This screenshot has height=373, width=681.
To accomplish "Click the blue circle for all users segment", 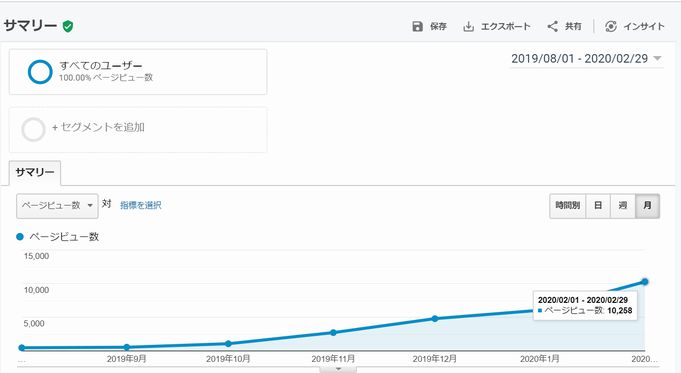I will [x=40, y=72].
